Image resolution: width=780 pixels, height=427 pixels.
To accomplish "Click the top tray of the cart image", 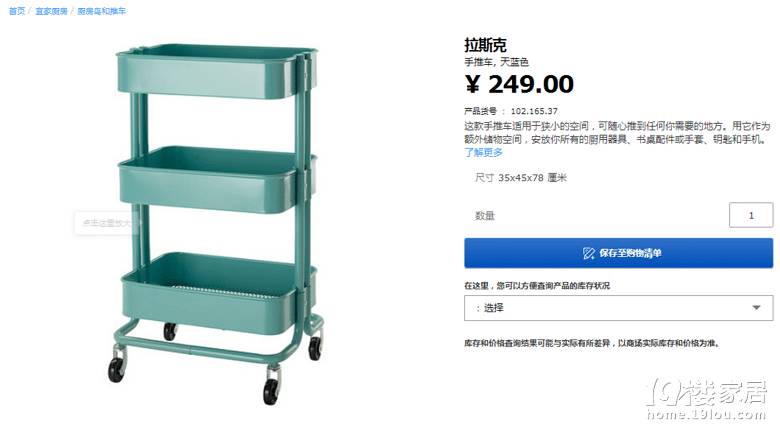I will (215, 71).
